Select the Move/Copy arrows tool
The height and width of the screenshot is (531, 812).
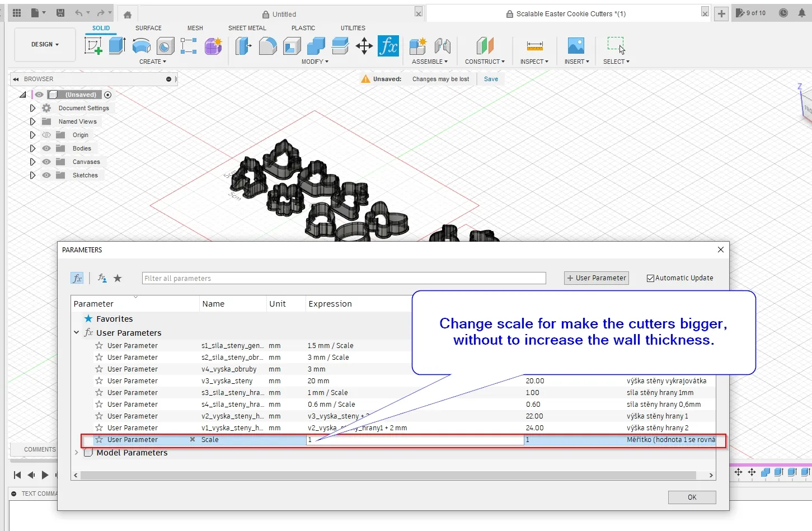coord(364,46)
